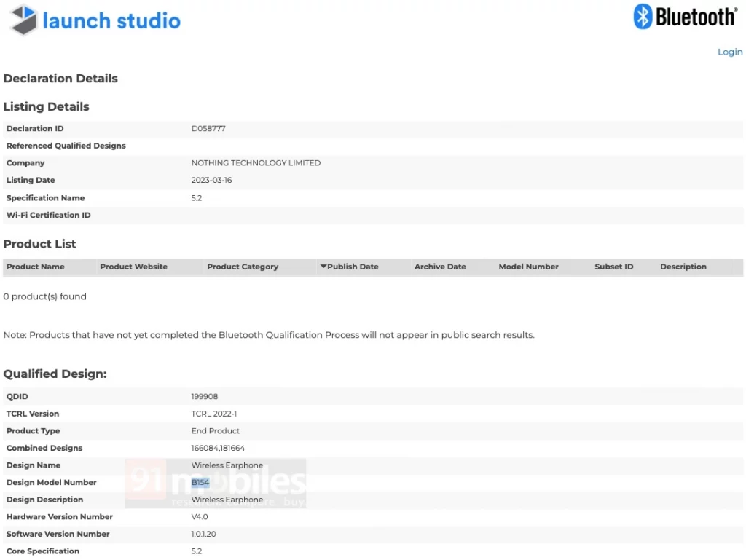746x560 pixels.
Task: Click the Combined Designs value 166084,181664
Action: (218, 448)
